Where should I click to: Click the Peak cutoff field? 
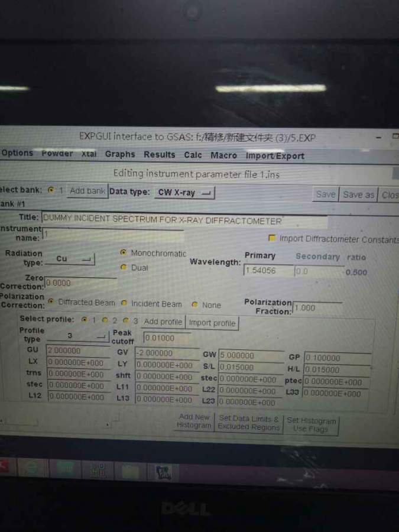coord(167,338)
